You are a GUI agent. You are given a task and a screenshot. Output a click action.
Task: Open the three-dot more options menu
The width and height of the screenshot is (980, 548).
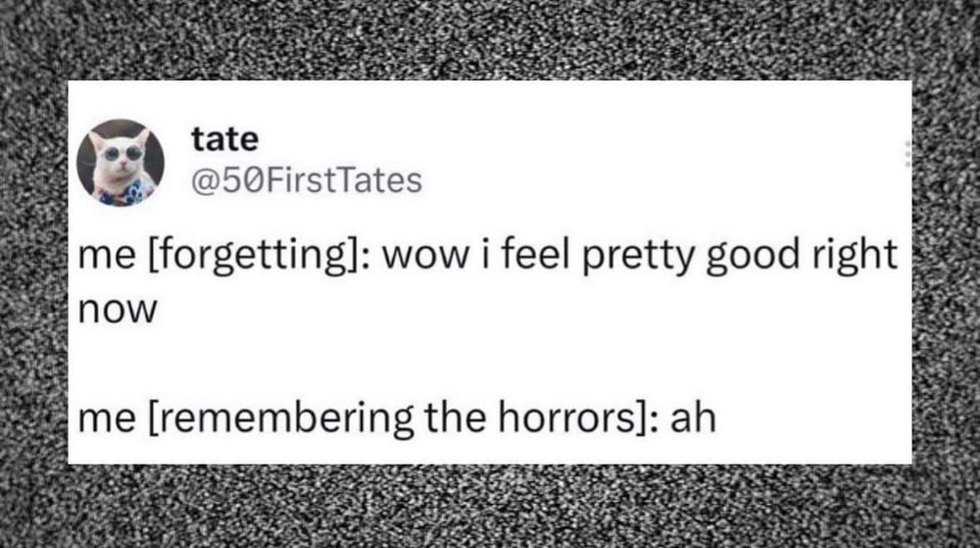[x=907, y=154]
